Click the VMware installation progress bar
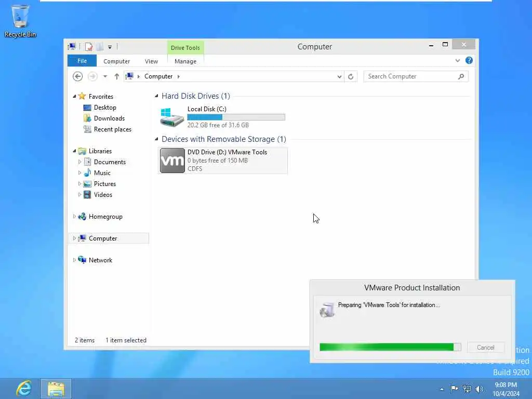The image size is (532, 399). point(390,347)
